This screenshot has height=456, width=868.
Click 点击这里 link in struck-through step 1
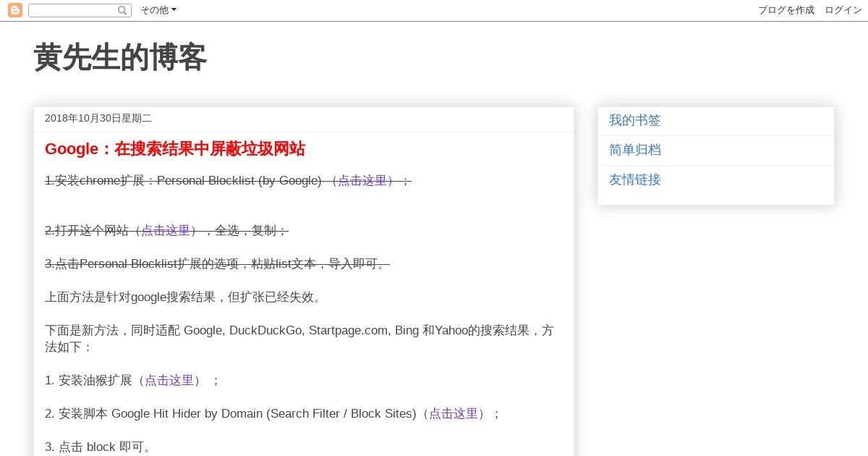pyautogui.click(x=362, y=181)
